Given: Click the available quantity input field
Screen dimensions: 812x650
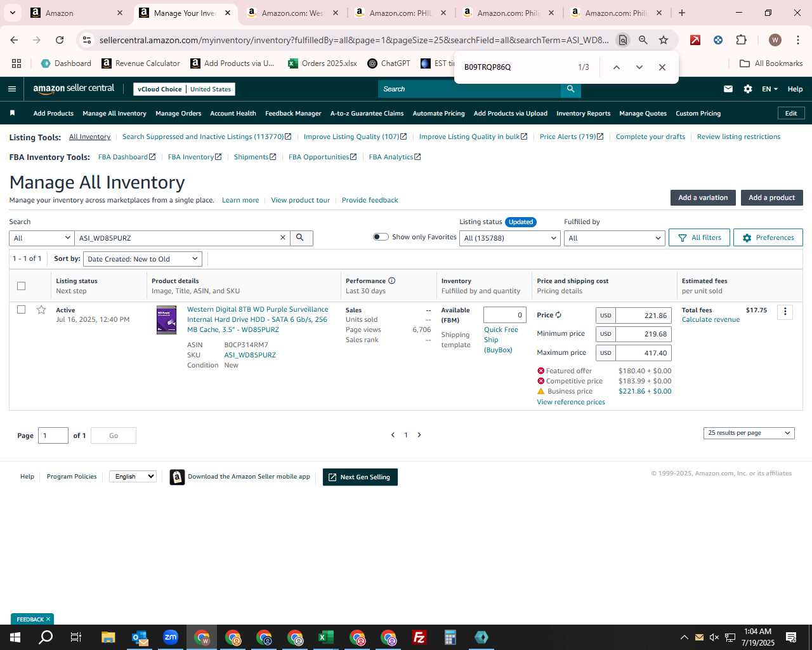Looking at the screenshot, I should (505, 315).
